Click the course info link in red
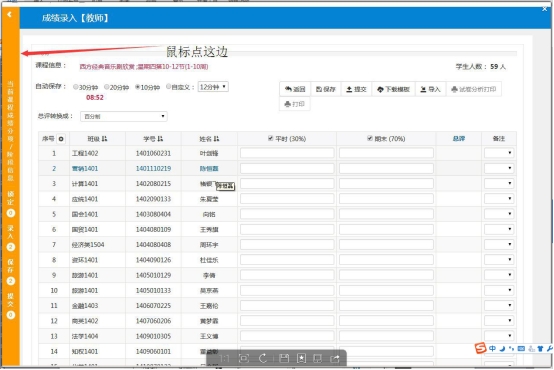Image resolution: width=554 pixels, height=370 pixels. coord(143,67)
